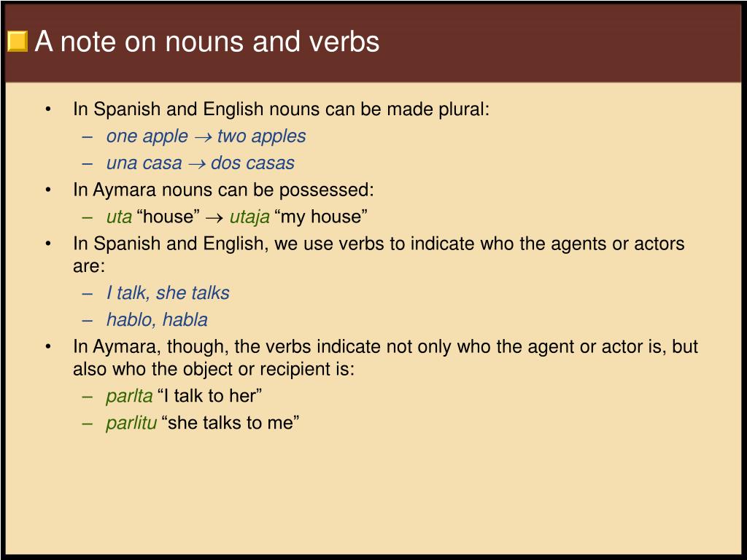Viewport: 747px width, 560px height.
Task: Click the example 'una casa → dos casas'
Action: (200, 163)
